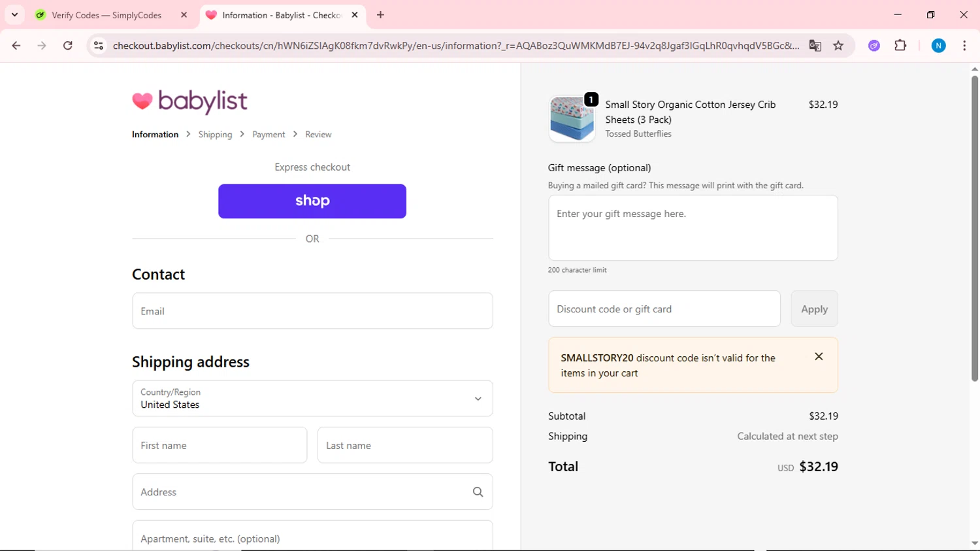Reload the checkout page
The image size is (980, 551).
pyautogui.click(x=68, y=46)
